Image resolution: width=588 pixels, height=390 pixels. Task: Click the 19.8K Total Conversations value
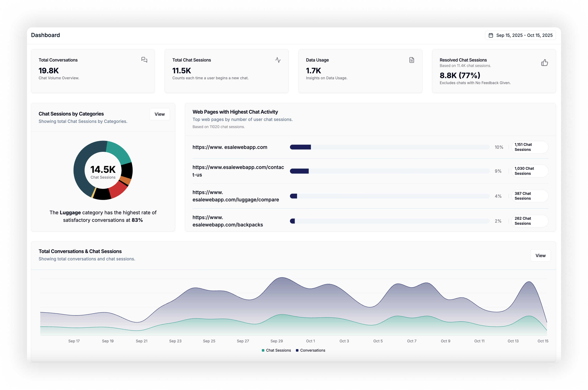[49, 71]
